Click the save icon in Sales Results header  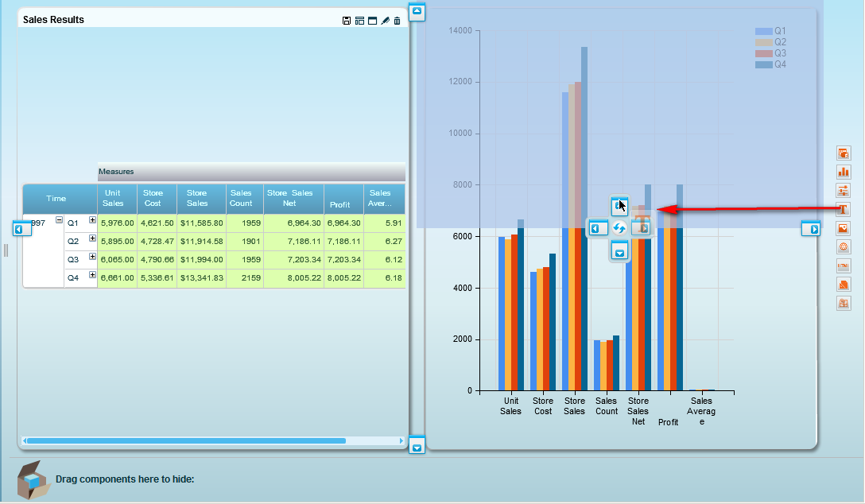click(x=347, y=21)
